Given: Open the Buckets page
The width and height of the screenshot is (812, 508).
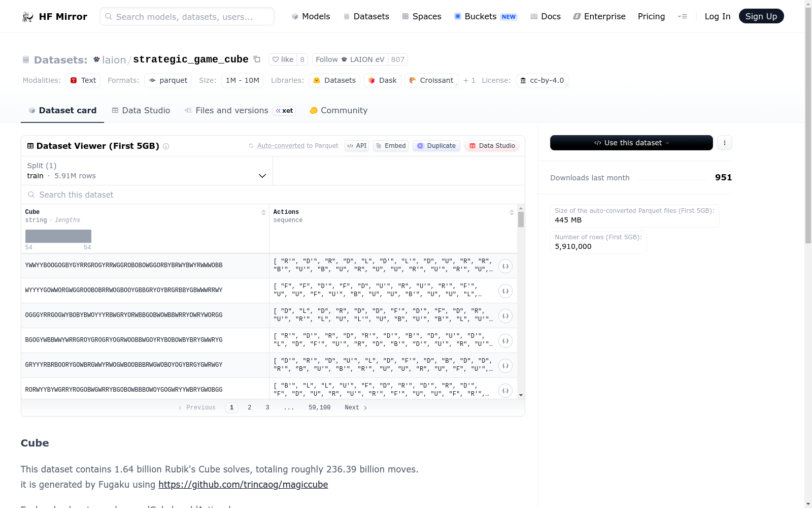Looking at the screenshot, I should 486,16.
